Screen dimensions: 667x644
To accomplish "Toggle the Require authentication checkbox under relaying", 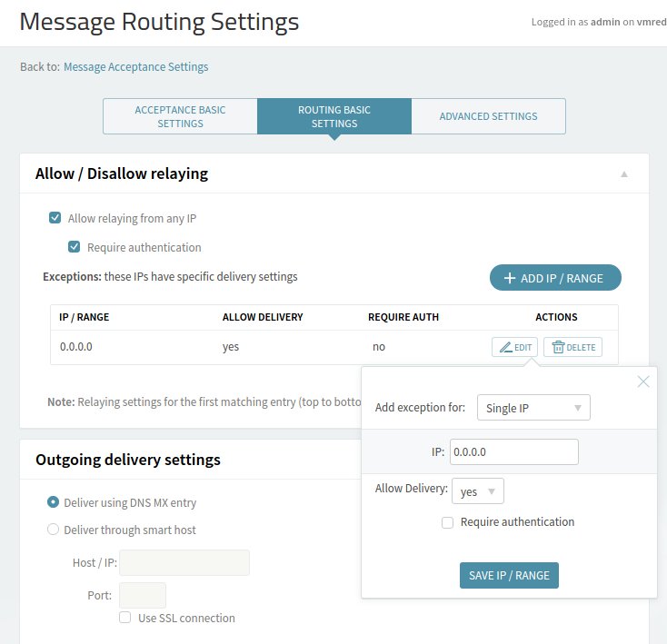I will point(74,247).
